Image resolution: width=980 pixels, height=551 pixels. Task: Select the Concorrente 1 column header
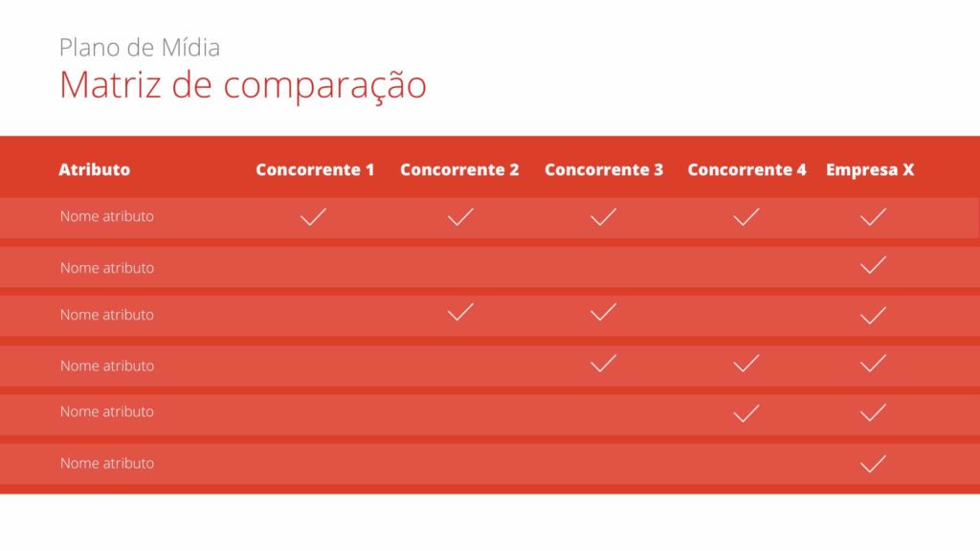(x=315, y=170)
